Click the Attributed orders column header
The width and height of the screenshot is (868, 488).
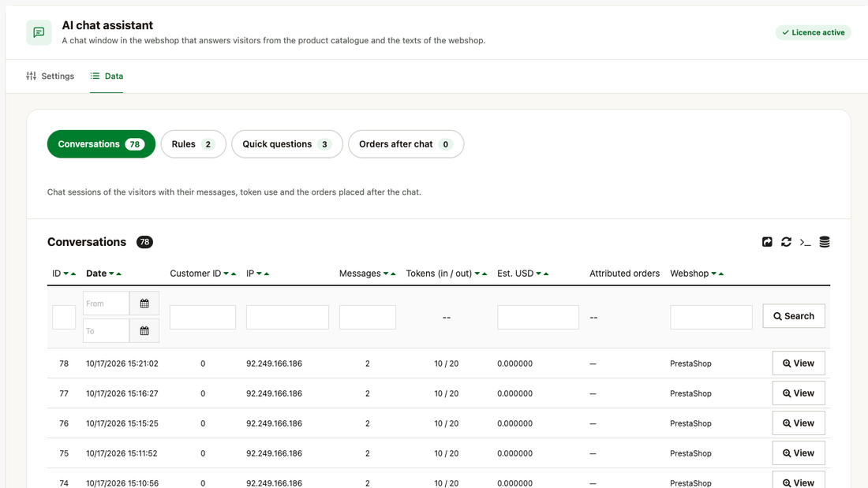624,274
